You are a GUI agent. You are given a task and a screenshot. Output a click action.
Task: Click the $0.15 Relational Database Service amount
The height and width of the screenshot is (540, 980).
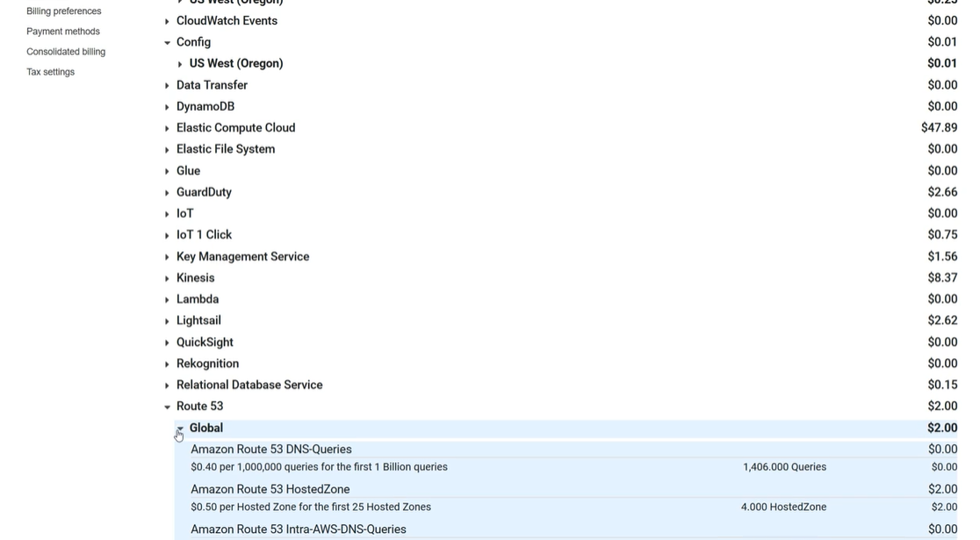click(942, 385)
